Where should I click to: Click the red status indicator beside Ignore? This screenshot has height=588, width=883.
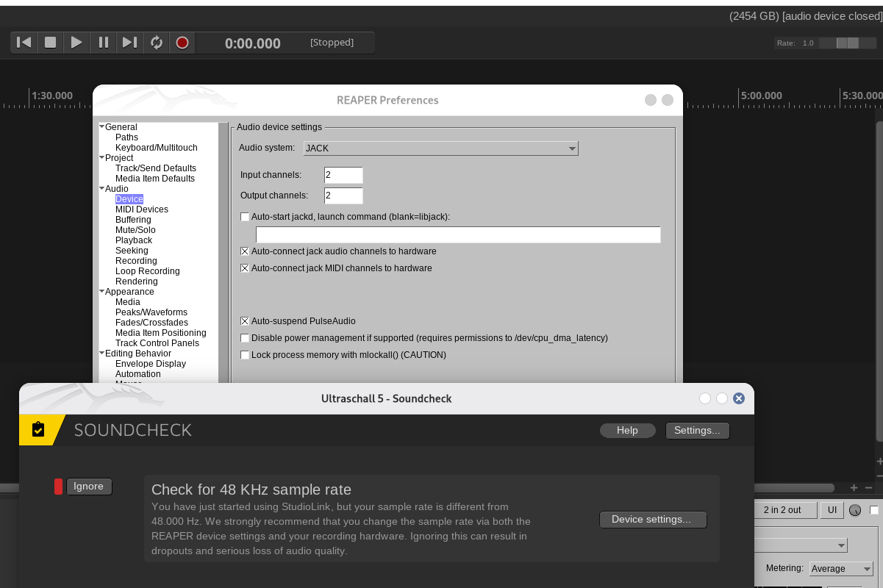pos(59,487)
